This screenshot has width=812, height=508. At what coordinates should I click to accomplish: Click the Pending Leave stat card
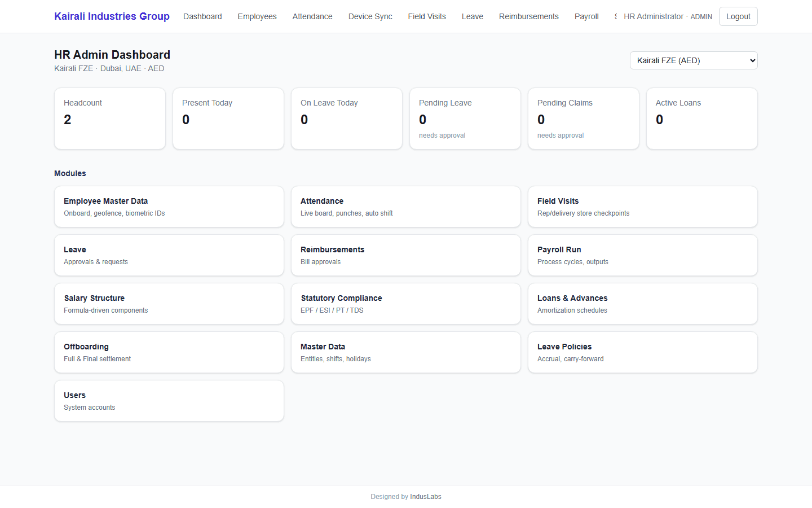click(x=465, y=119)
